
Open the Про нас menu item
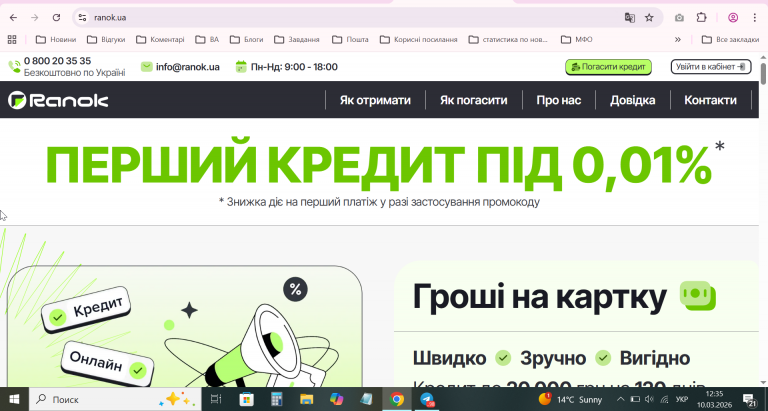coord(558,100)
